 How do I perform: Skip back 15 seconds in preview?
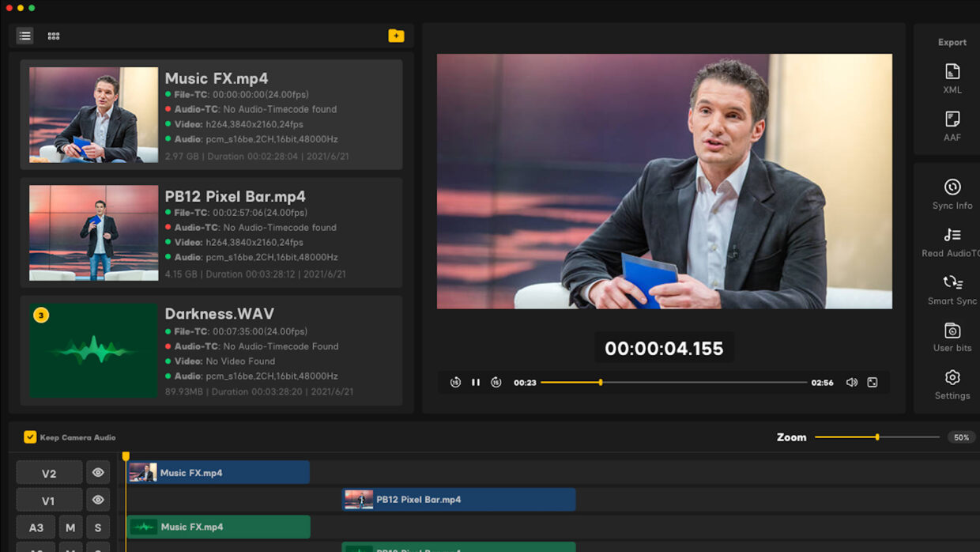point(455,382)
